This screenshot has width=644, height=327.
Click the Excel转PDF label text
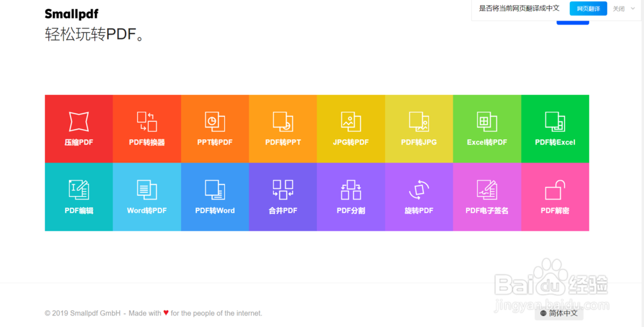(x=487, y=143)
